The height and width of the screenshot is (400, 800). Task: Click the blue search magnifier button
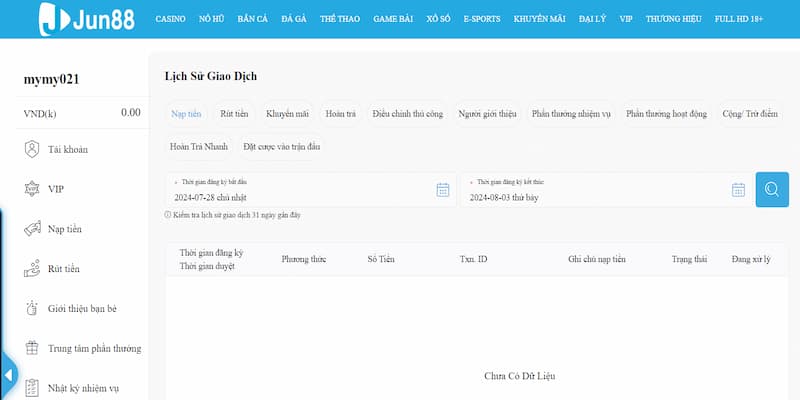772,189
